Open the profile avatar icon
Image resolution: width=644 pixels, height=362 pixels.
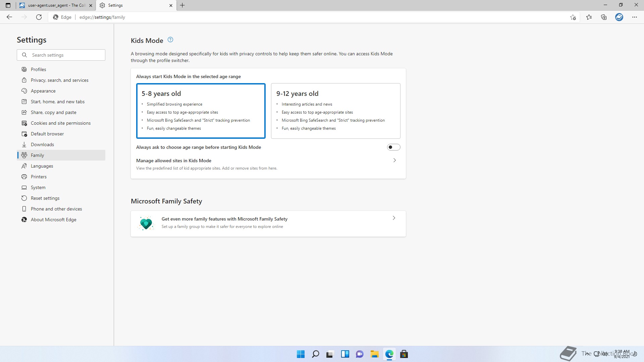619,17
